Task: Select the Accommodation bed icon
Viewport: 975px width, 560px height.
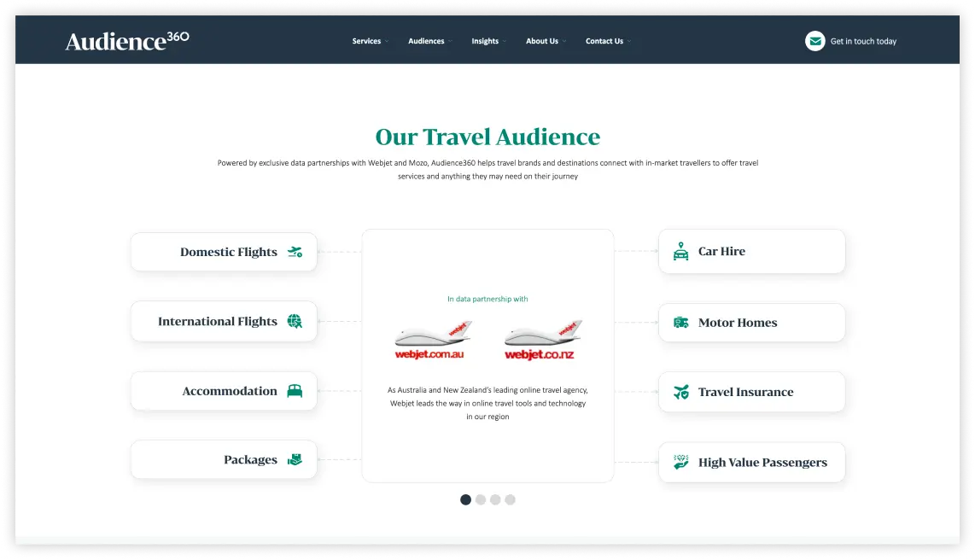Action: [295, 390]
